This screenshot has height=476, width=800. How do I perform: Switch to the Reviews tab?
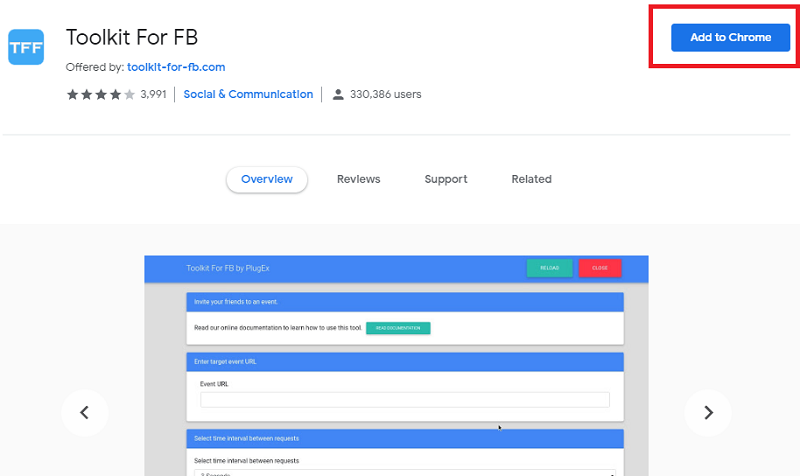coord(359,179)
